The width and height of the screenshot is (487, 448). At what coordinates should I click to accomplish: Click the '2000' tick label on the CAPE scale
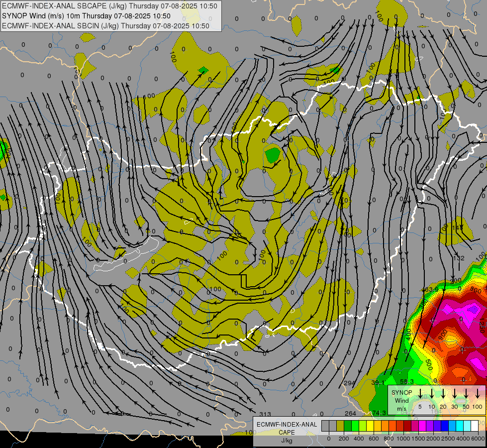tap(433, 439)
